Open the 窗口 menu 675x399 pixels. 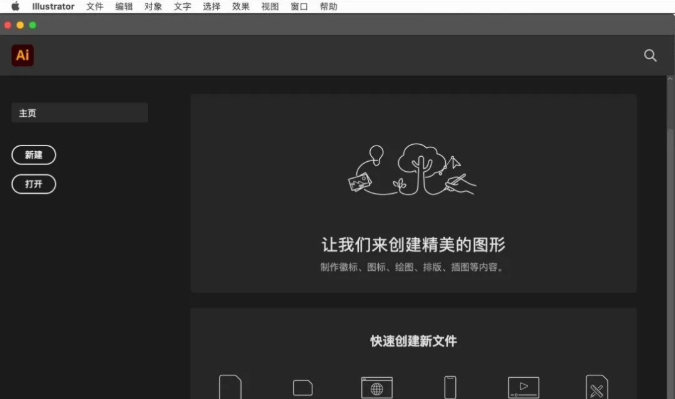tap(299, 6)
